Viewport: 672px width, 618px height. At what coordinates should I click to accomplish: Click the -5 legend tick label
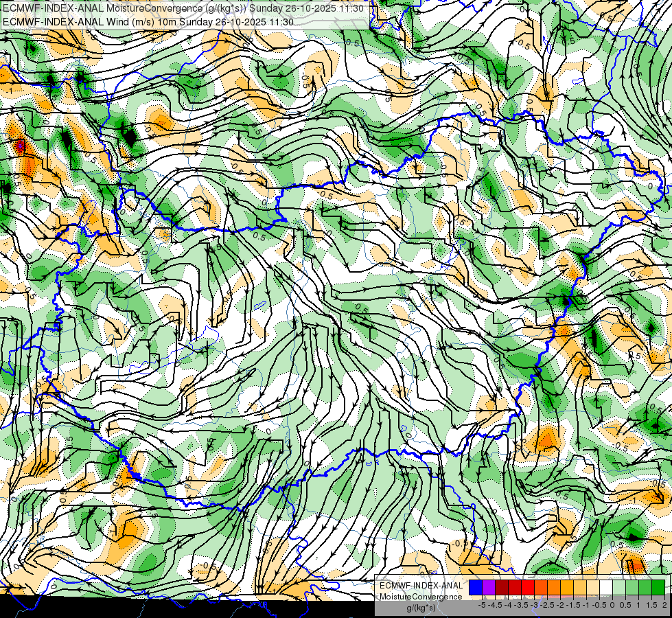[x=482, y=605]
